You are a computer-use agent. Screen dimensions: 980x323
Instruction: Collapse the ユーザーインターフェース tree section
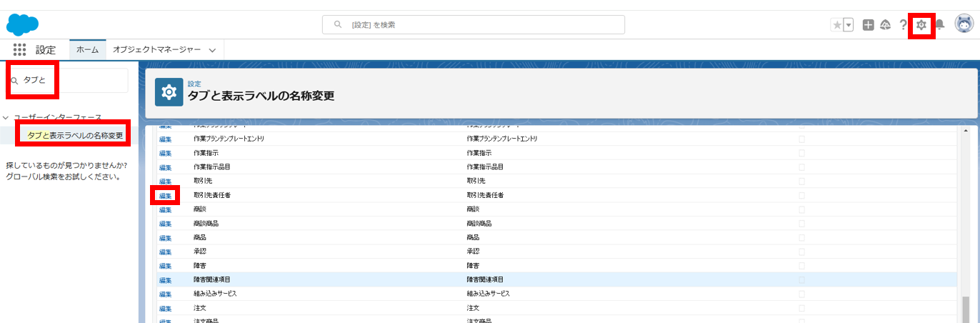[6, 117]
